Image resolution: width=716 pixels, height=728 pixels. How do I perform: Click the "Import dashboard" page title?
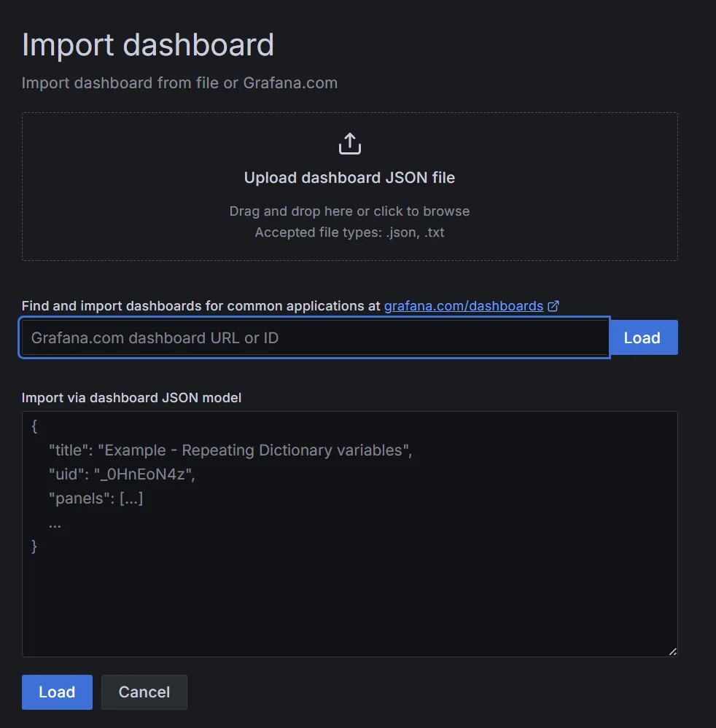point(148,45)
